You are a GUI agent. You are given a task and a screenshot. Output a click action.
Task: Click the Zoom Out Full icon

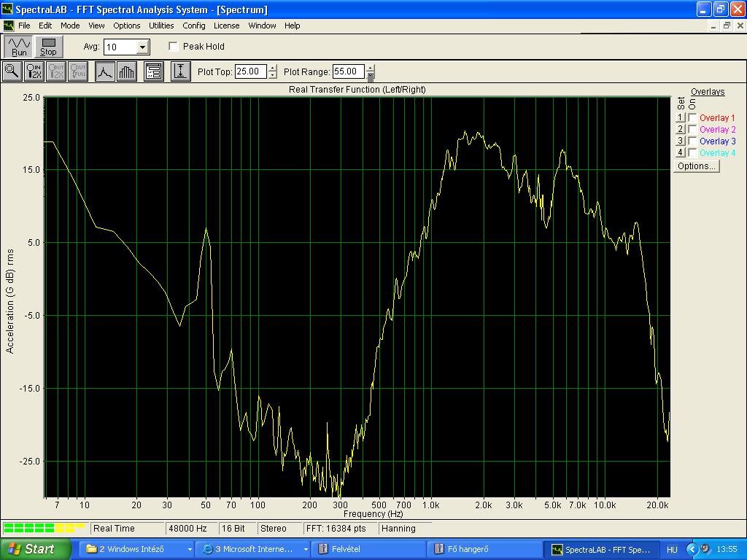coord(77,71)
